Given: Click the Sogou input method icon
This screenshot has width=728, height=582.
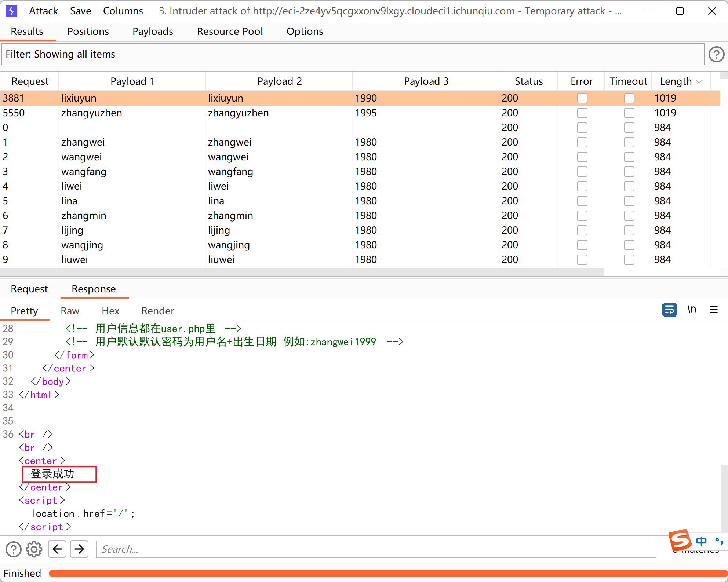Looking at the screenshot, I should [680, 540].
